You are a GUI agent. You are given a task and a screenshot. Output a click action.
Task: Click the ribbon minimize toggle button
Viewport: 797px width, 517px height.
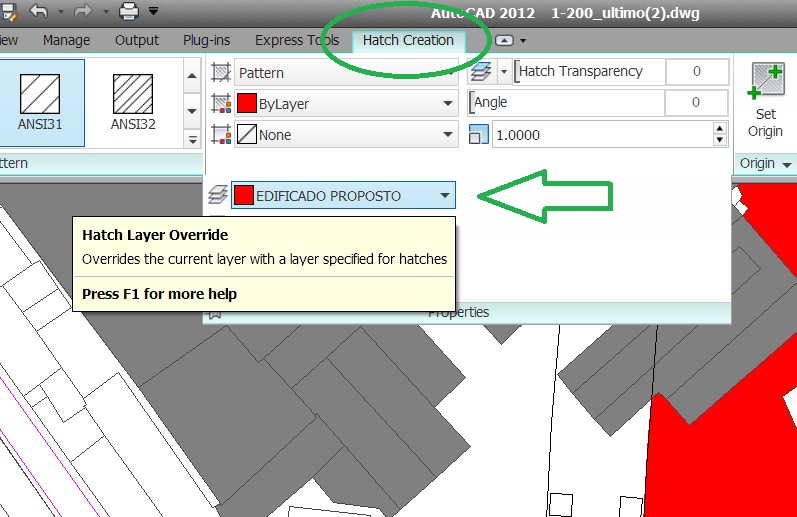coord(504,40)
